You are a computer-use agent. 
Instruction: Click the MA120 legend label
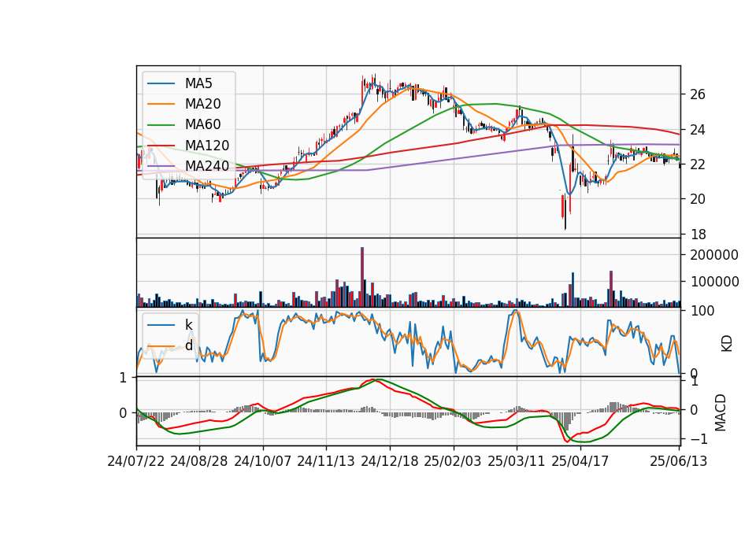click(x=207, y=145)
